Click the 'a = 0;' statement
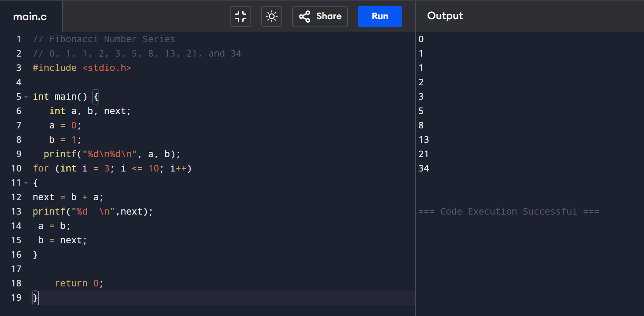 pos(65,125)
